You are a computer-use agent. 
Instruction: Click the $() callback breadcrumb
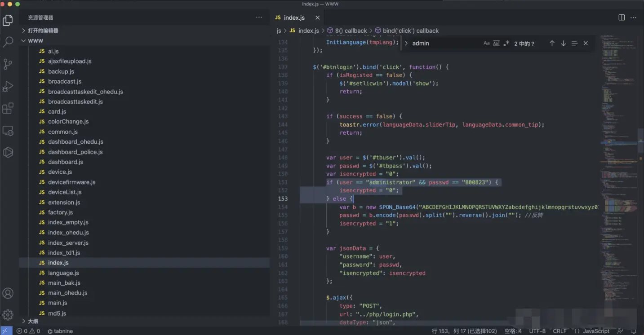[347, 31]
